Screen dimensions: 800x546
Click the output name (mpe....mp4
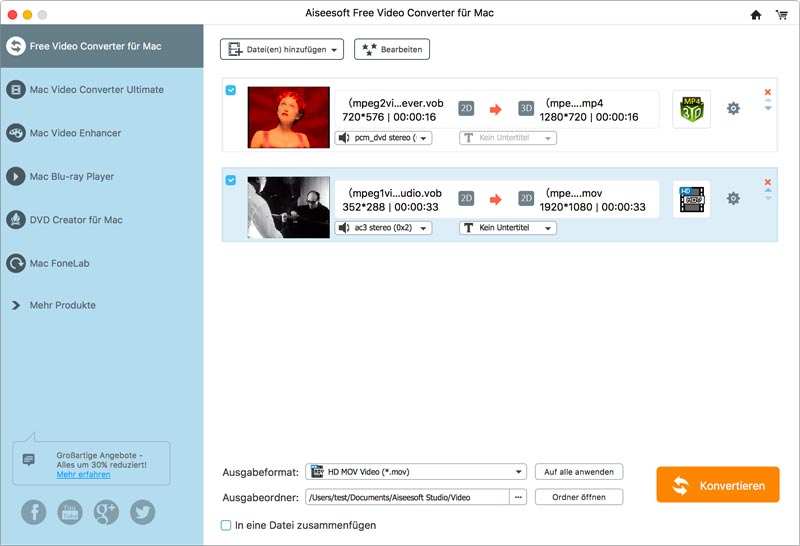pyautogui.click(x=574, y=103)
